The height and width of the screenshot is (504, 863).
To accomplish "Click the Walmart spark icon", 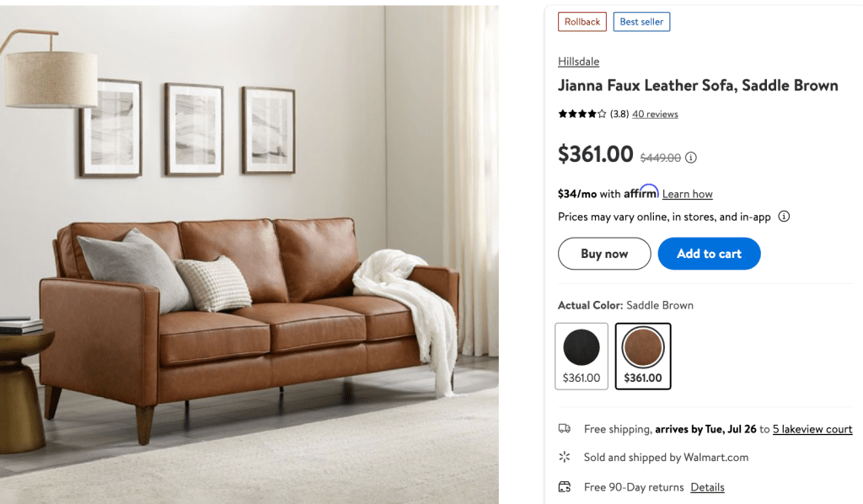I will (x=565, y=457).
